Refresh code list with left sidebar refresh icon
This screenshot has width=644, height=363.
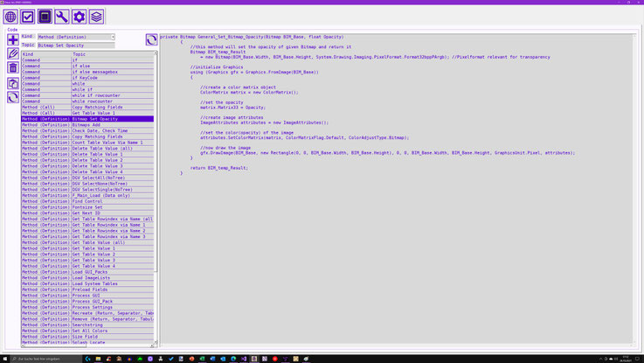[13, 97]
